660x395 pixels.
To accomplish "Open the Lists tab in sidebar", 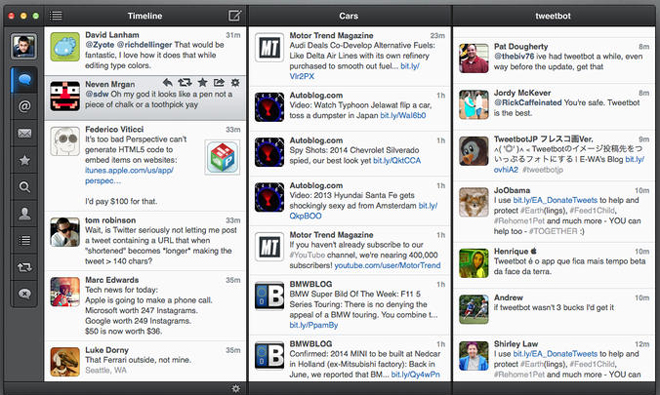I will click(24, 240).
